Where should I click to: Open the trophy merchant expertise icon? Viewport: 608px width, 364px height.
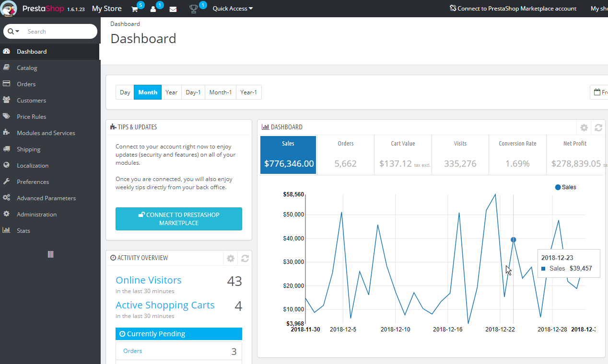pyautogui.click(x=194, y=9)
